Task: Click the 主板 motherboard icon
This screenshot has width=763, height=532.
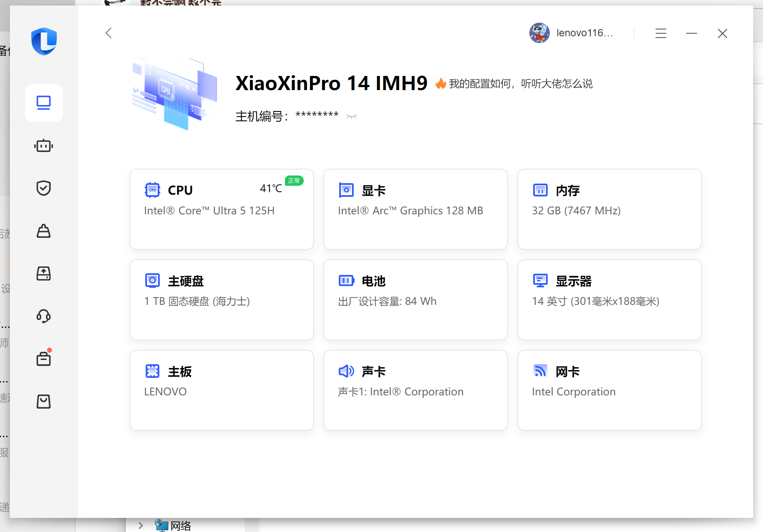Action: click(x=152, y=371)
